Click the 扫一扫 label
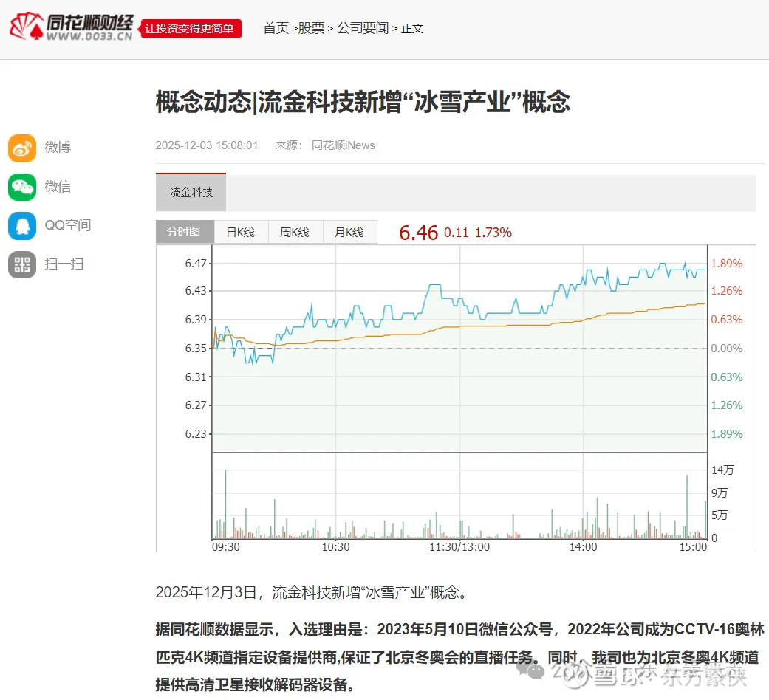The height and width of the screenshot is (700, 769). pyautogui.click(x=64, y=264)
